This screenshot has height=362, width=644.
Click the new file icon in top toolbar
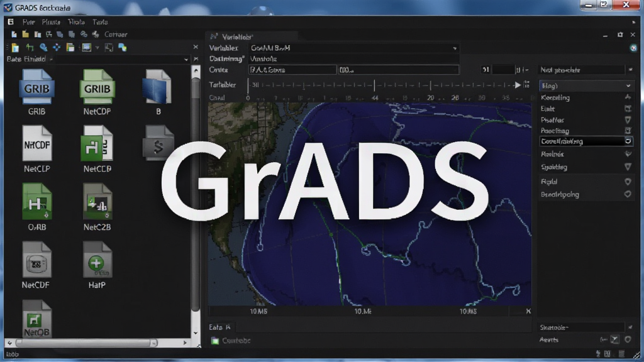14,35
